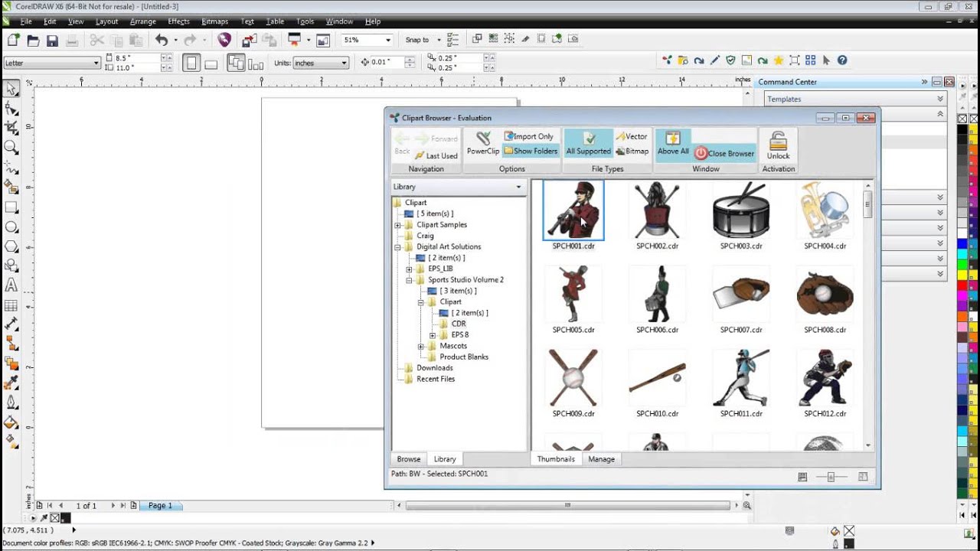Open the Library dropdown in Clipart Browser
Image resolution: width=980 pixels, height=551 pixels.
click(518, 187)
